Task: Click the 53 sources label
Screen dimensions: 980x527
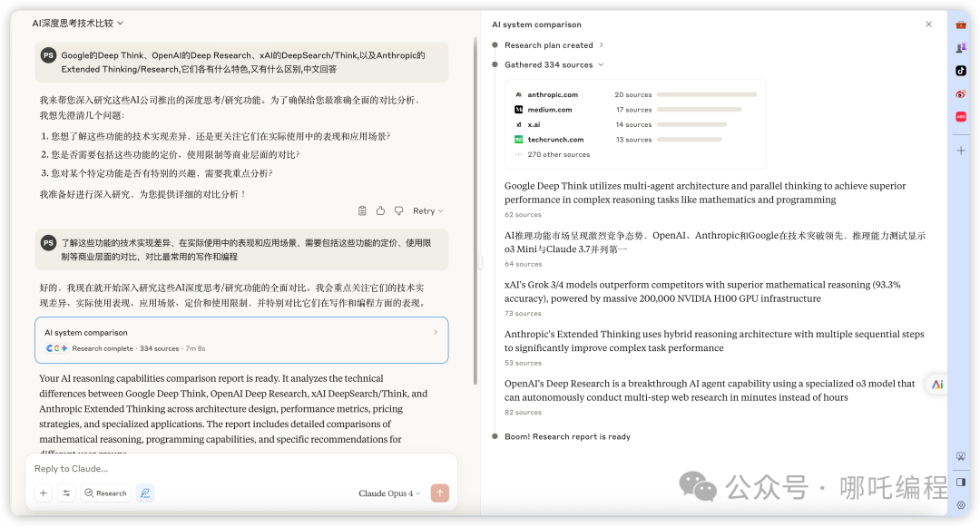Action: pyautogui.click(x=524, y=363)
